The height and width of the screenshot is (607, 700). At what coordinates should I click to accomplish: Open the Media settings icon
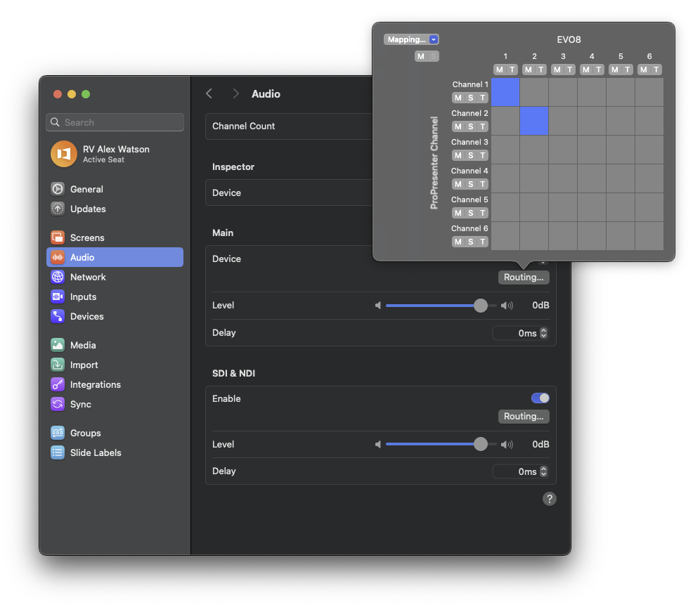point(58,345)
